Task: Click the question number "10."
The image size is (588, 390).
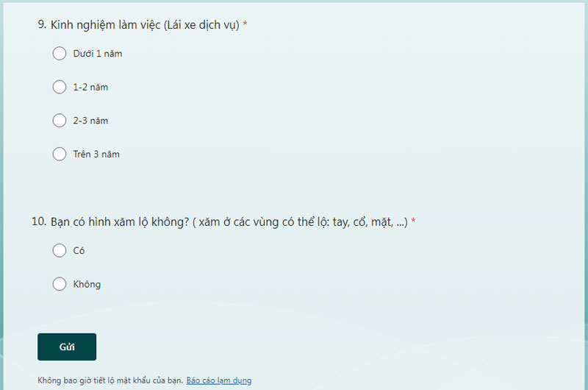Action: pyautogui.click(x=39, y=221)
